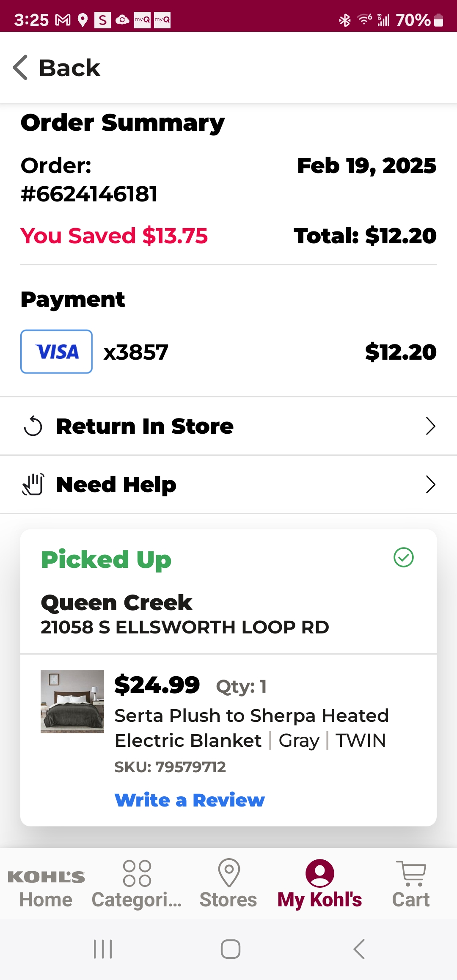Open the Cart icon
Viewport: 457px width, 980px height.
(411, 873)
